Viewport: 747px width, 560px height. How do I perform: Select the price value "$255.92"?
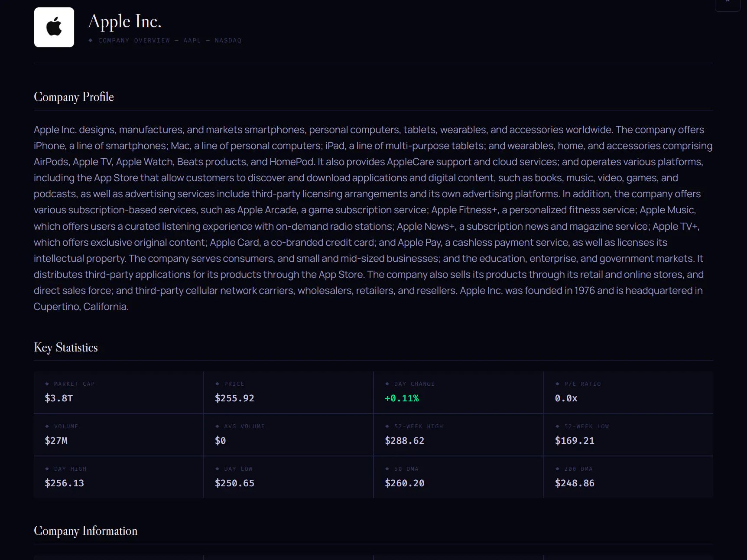click(x=234, y=398)
